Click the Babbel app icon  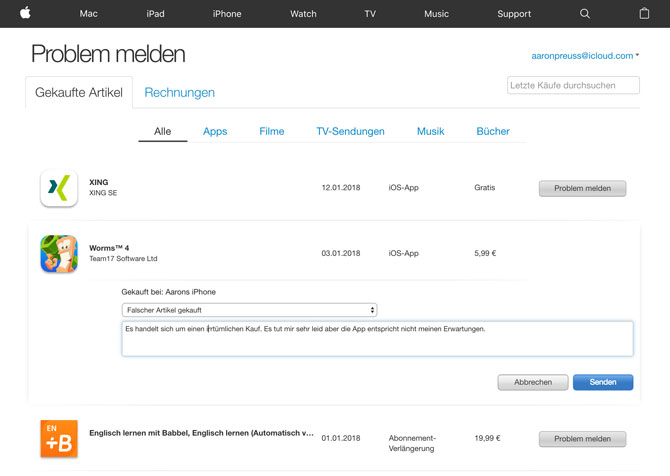[59, 439]
